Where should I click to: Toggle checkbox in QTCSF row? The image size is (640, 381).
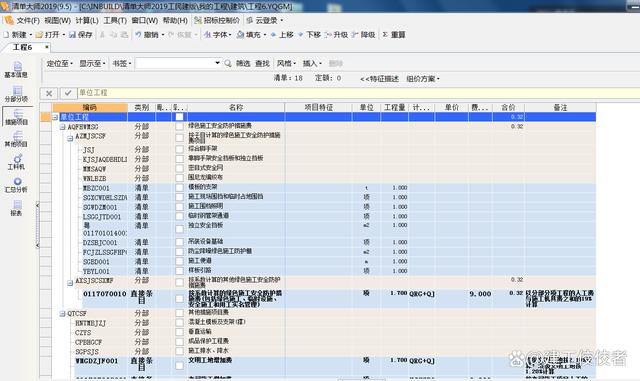click(x=179, y=313)
